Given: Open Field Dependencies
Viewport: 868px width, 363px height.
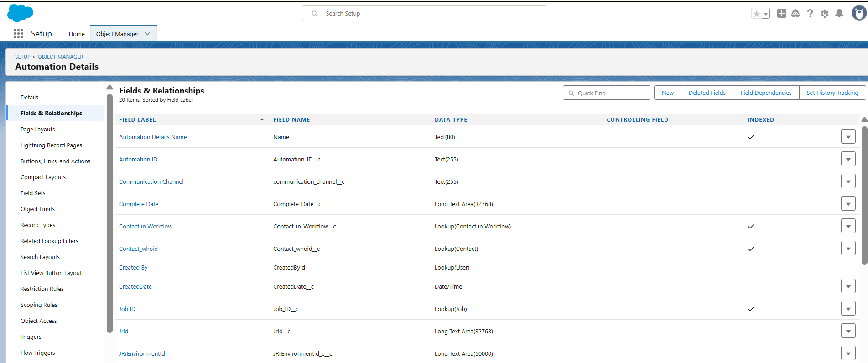Looking at the screenshot, I should [766, 93].
